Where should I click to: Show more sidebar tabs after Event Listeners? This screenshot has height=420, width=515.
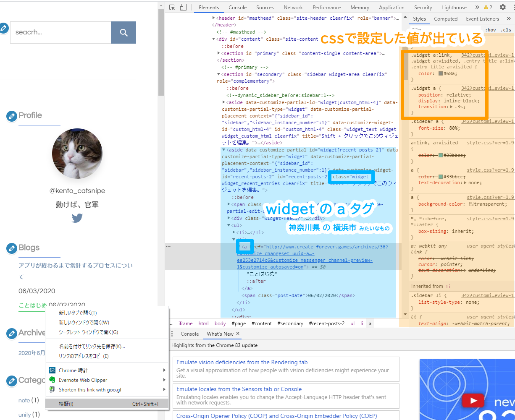(509, 19)
